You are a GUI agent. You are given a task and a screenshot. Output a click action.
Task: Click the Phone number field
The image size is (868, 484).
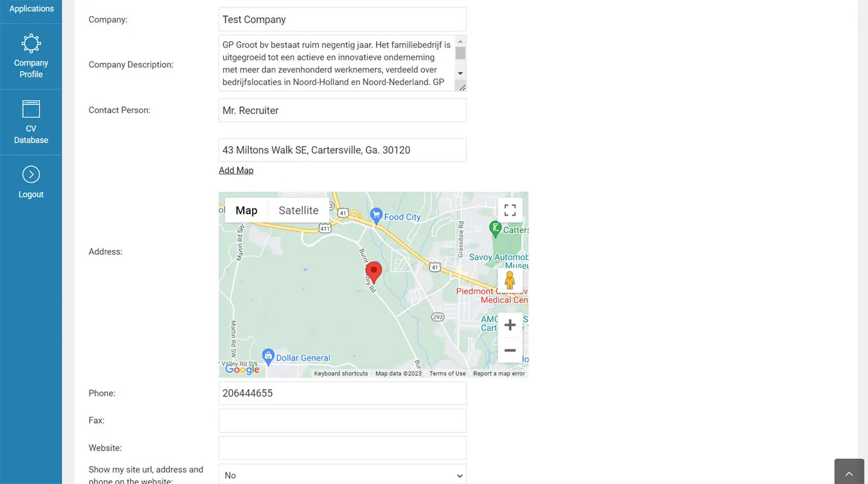point(342,393)
